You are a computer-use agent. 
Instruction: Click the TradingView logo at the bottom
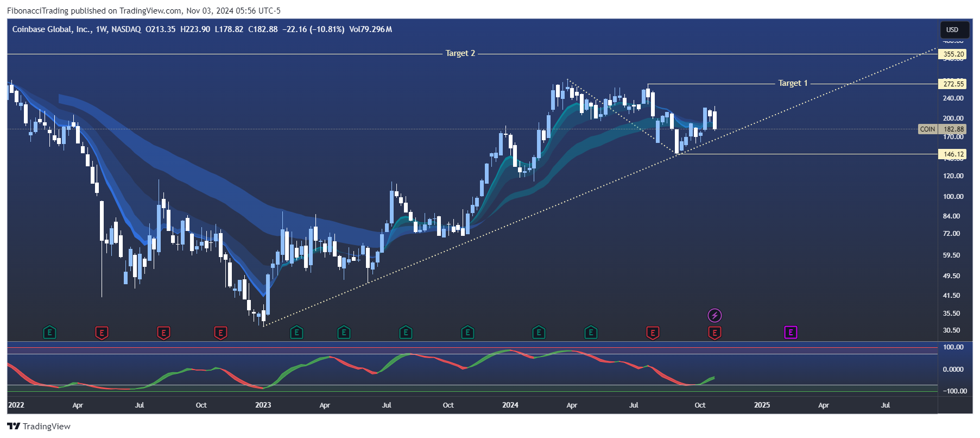(14, 426)
